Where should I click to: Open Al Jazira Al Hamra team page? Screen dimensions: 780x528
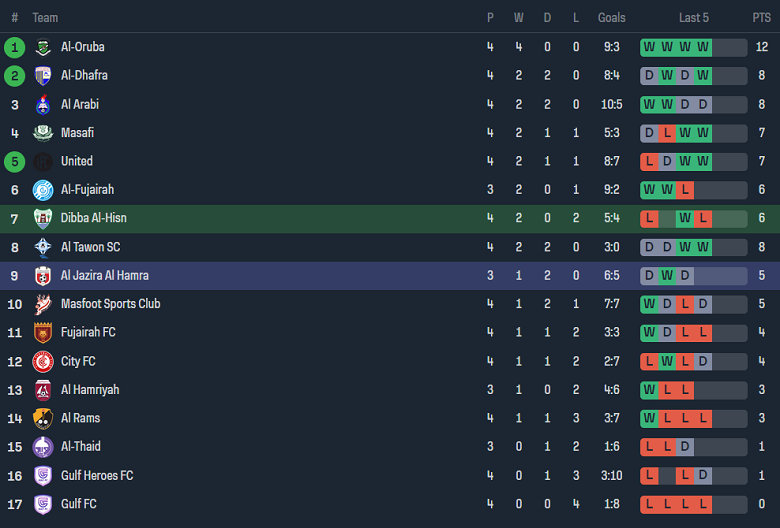(x=104, y=275)
